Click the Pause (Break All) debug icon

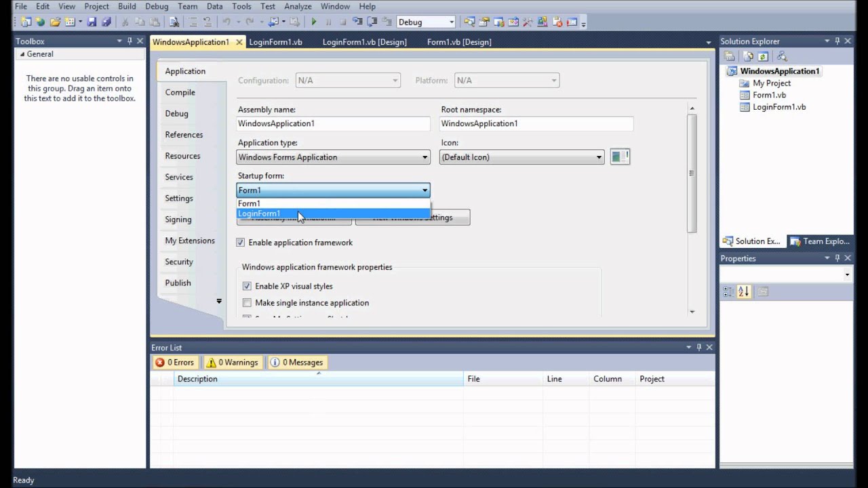click(328, 22)
